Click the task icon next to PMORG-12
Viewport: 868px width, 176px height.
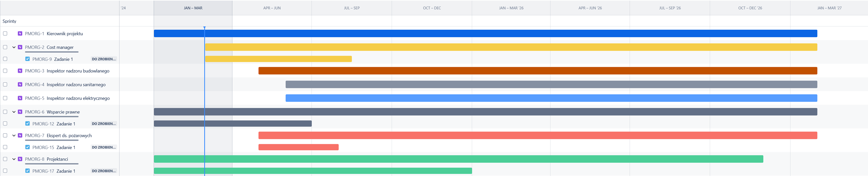point(27,124)
